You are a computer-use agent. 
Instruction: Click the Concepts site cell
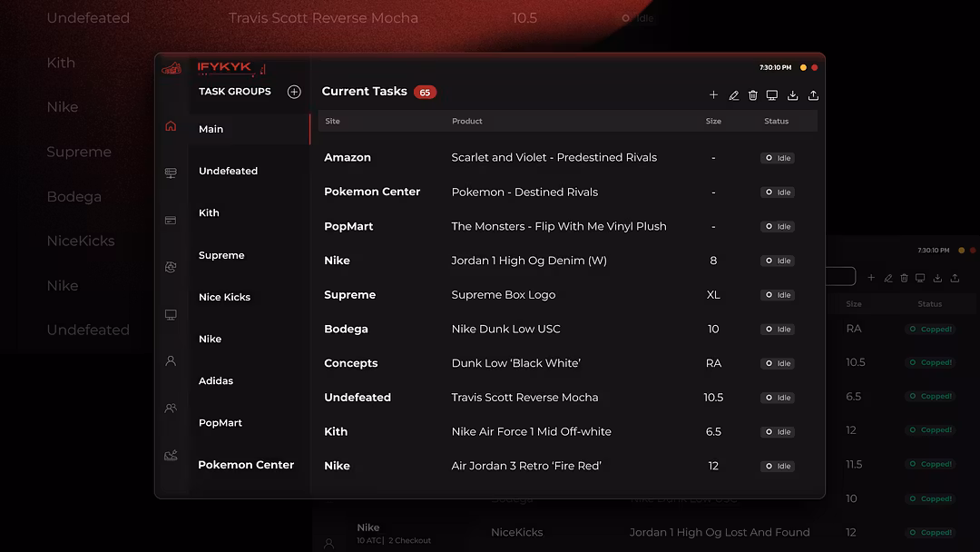click(350, 363)
